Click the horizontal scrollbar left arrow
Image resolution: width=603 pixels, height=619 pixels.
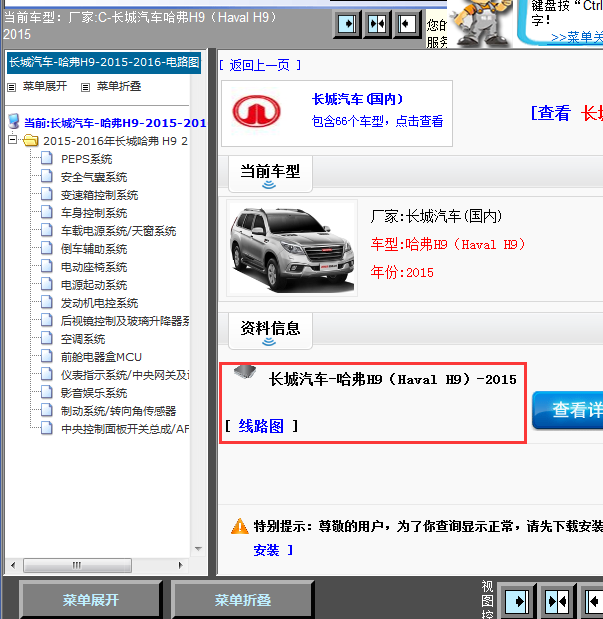tap(13, 565)
